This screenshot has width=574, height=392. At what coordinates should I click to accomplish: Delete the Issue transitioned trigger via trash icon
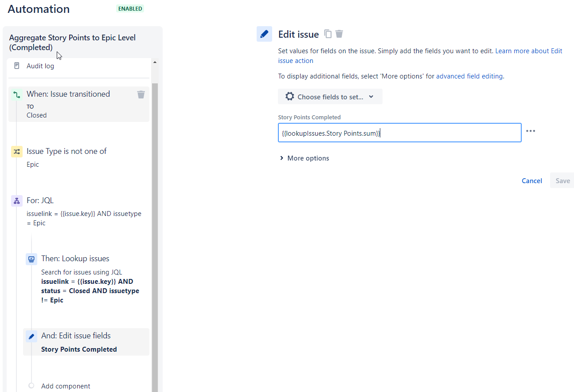(x=141, y=94)
